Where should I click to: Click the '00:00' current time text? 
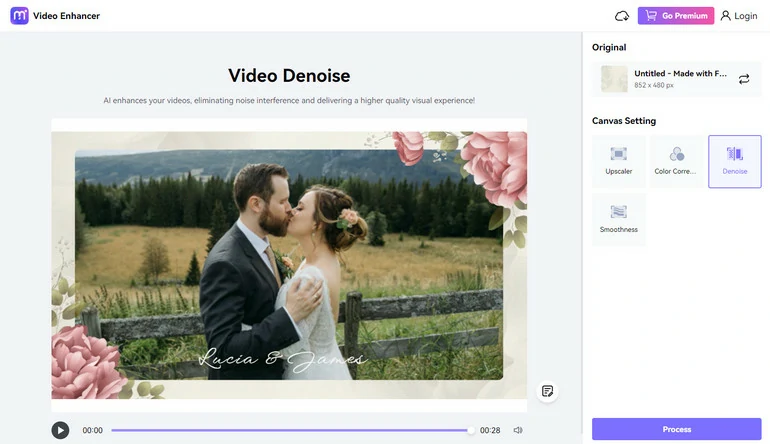click(x=92, y=430)
